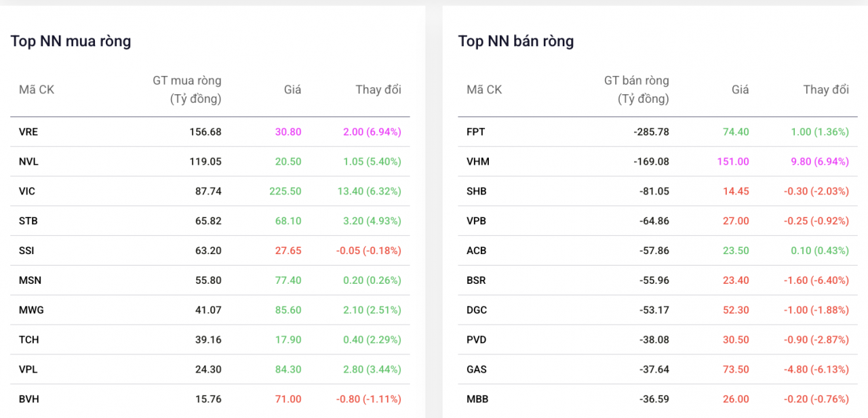
Task: Click the 'Top NN bán ròng' heading
Action: (x=516, y=41)
